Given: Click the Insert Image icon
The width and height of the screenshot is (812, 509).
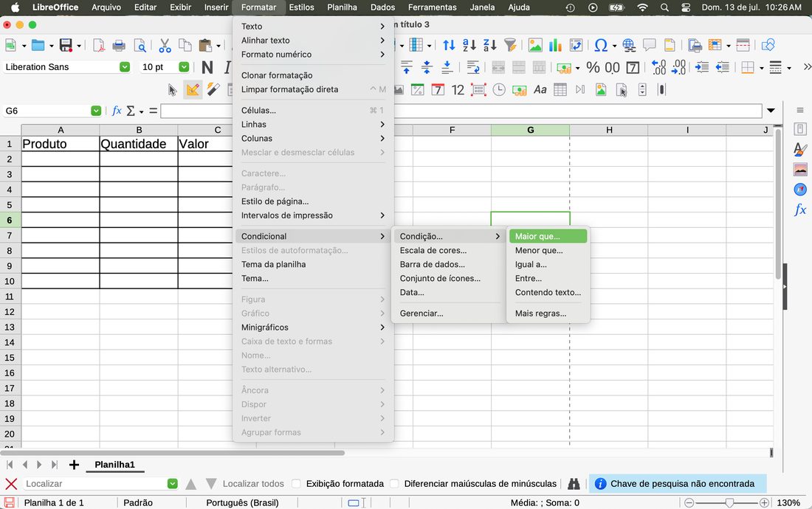Looking at the screenshot, I should [535, 46].
